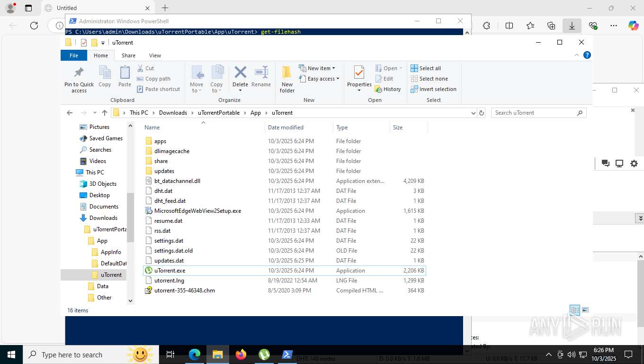The image size is (644, 364).
Task: Rename the selected file
Action: (x=261, y=77)
